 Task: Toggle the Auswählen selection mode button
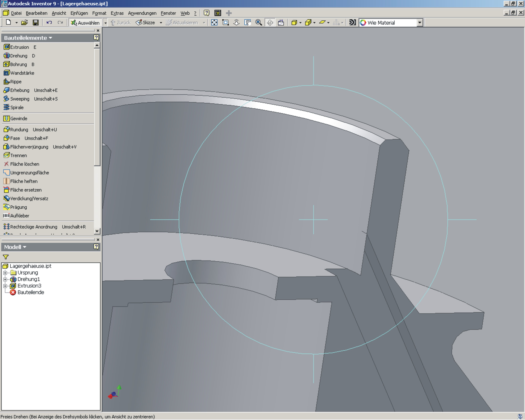85,23
